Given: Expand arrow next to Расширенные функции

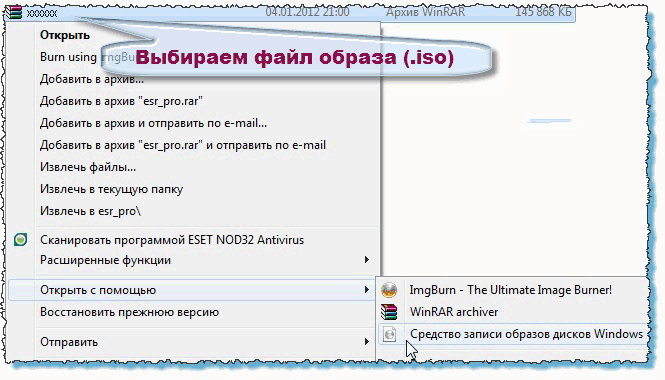Looking at the screenshot, I should (x=366, y=260).
